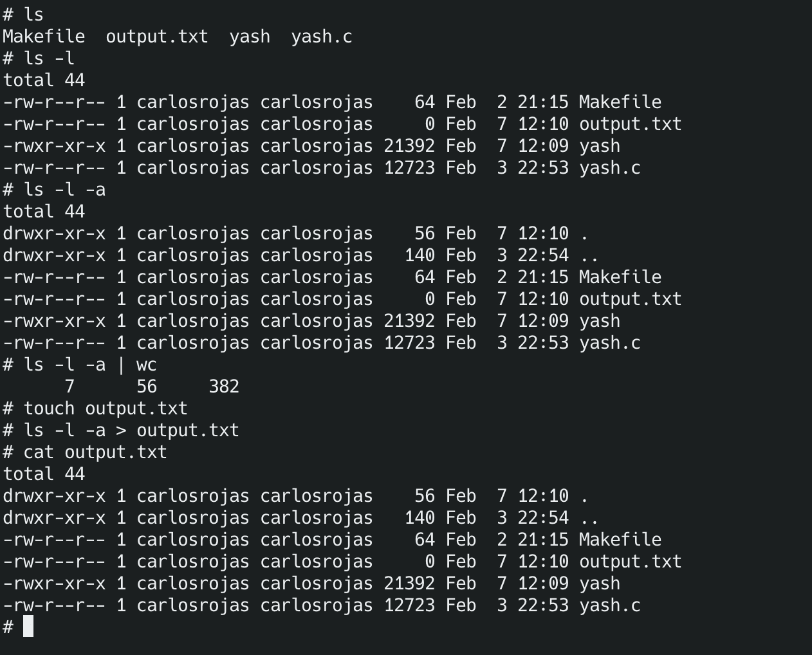Click the "382" character count in wc output
The height and width of the screenshot is (655, 812).
(224, 387)
